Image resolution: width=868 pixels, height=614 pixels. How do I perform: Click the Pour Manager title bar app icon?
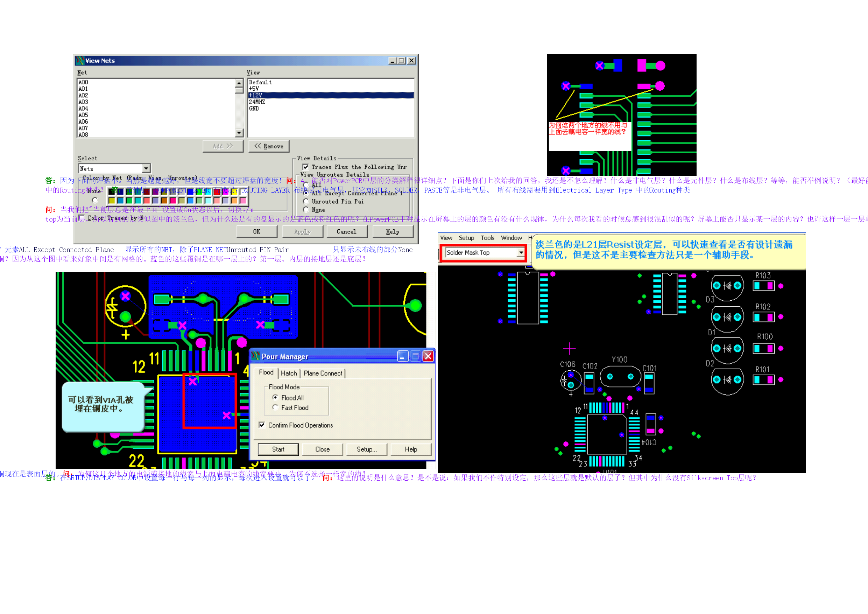click(x=255, y=356)
